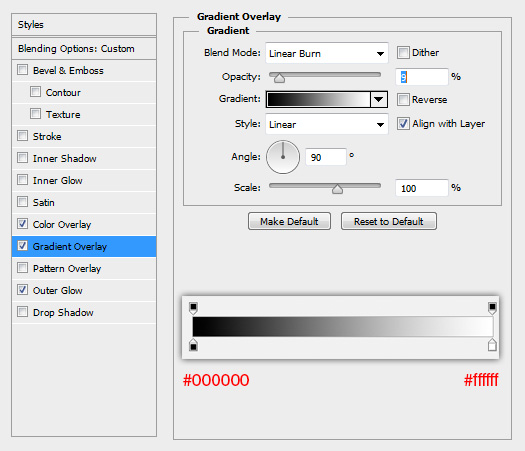Open the Blend Mode dropdown
The width and height of the screenshot is (525, 451).
pos(327,53)
